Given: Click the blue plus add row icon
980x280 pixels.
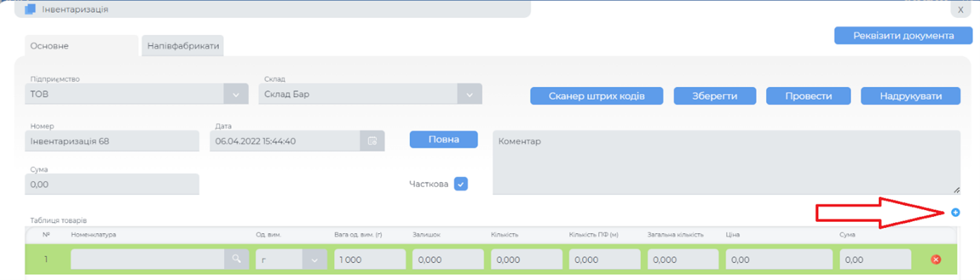Looking at the screenshot, I should point(955,213).
